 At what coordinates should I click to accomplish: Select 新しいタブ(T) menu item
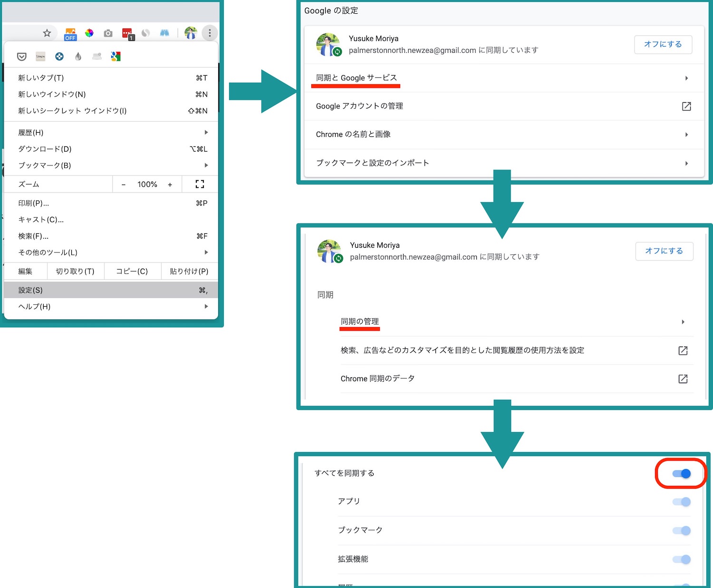point(111,78)
